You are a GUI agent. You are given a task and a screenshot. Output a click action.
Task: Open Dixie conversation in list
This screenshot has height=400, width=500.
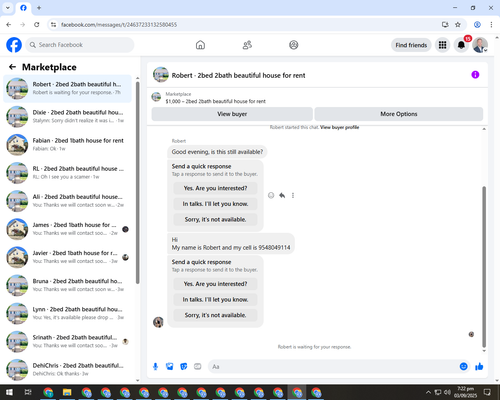(67, 117)
